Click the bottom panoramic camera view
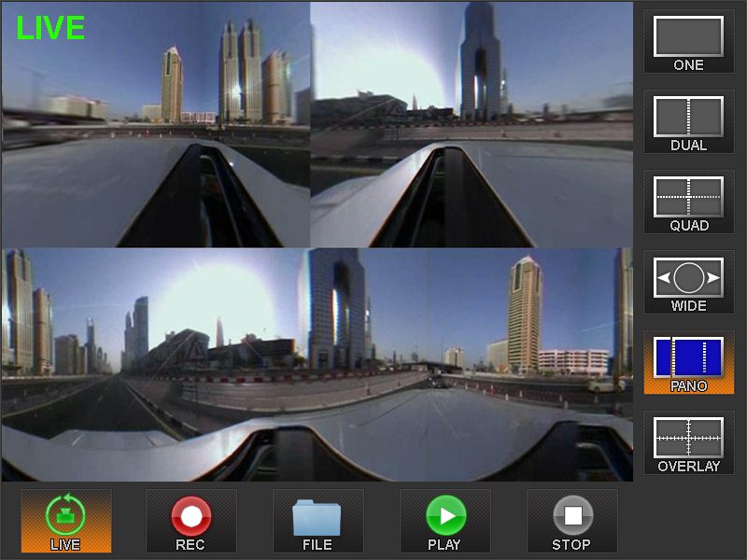747x560 pixels. 317,365
